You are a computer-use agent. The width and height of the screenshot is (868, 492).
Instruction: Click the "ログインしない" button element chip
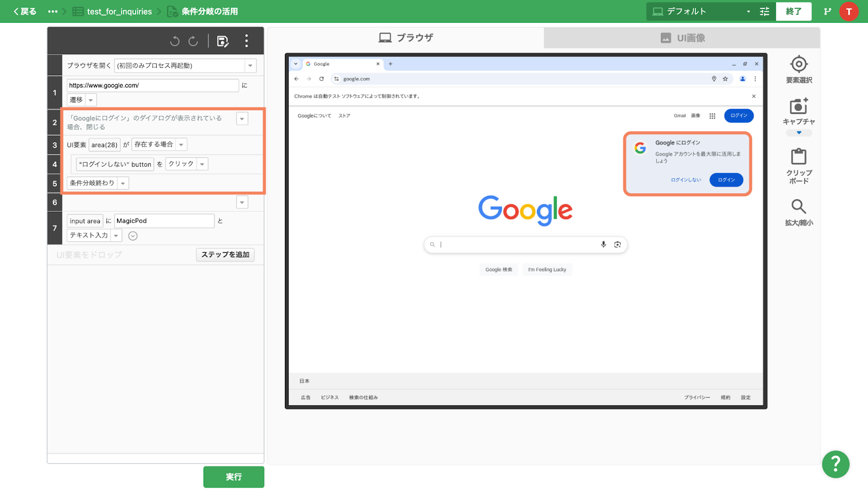[x=115, y=164]
